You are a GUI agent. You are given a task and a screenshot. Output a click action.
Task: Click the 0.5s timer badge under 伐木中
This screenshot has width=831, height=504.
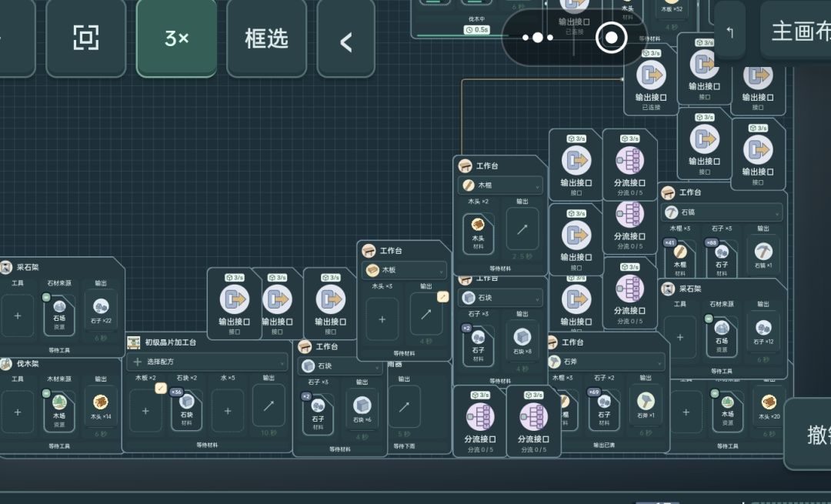(x=476, y=30)
